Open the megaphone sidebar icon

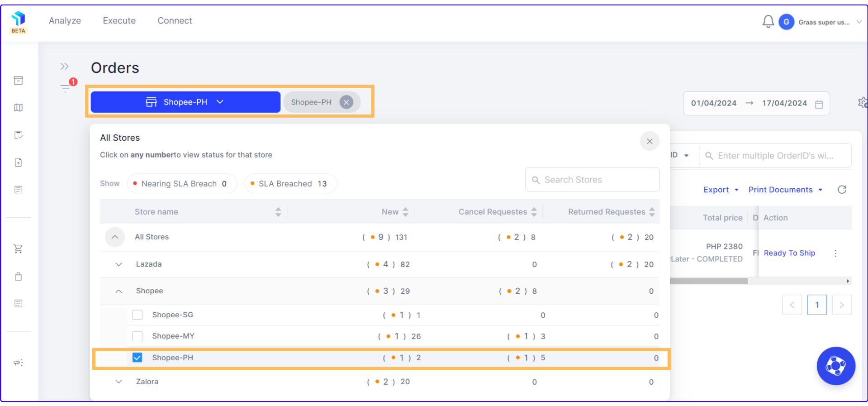(x=19, y=363)
